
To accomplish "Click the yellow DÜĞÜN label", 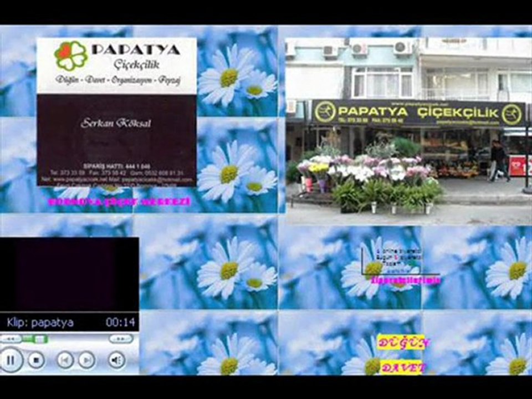I will coord(403,343).
